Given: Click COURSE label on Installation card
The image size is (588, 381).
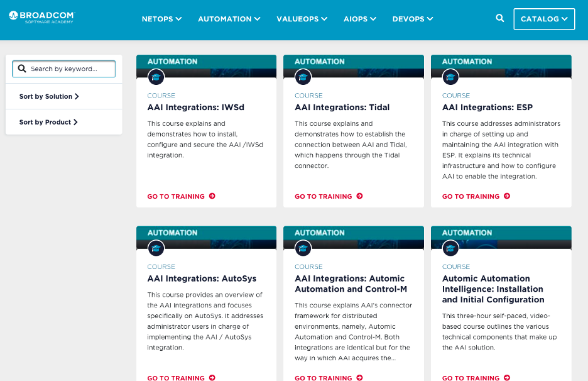Looking at the screenshot, I should click(456, 267).
